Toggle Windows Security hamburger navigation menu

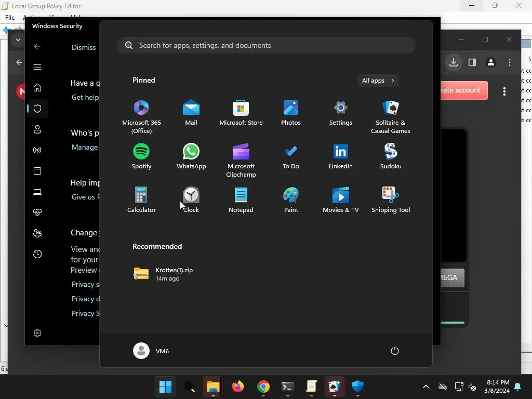pyautogui.click(x=37, y=67)
